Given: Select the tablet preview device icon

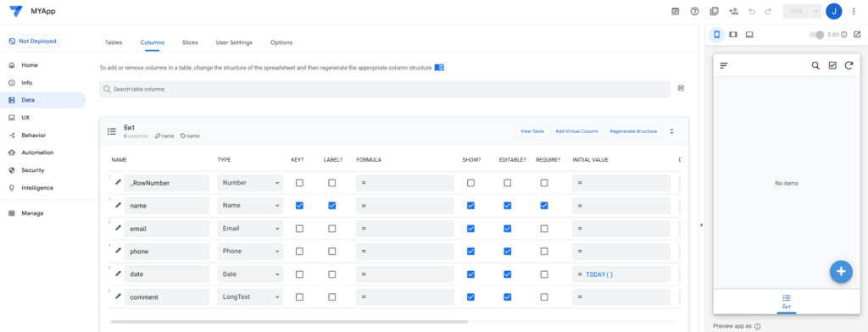Looking at the screenshot, I should pos(733,35).
